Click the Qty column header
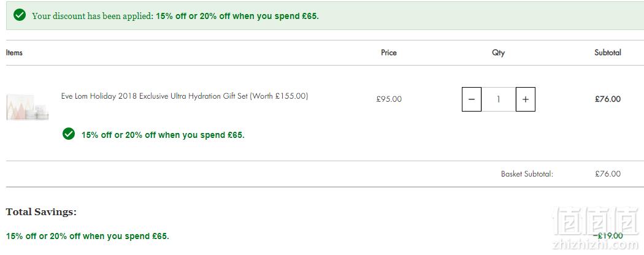 pyautogui.click(x=498, y=53)
